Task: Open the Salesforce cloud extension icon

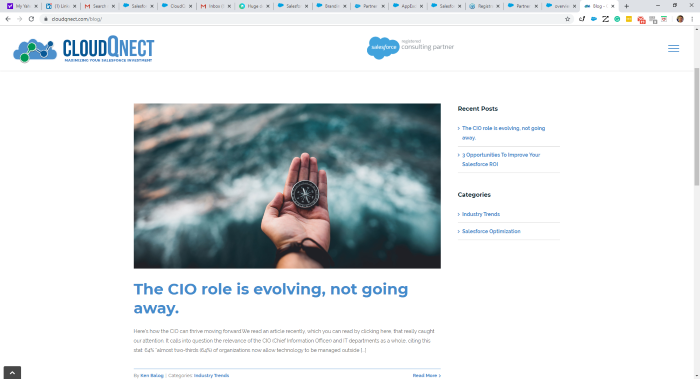Action: 594,19
